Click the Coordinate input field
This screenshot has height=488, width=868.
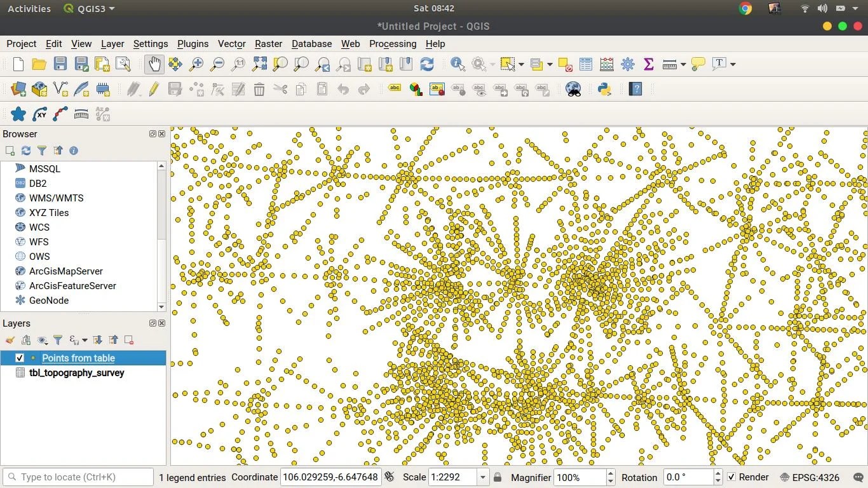[330, 477]
